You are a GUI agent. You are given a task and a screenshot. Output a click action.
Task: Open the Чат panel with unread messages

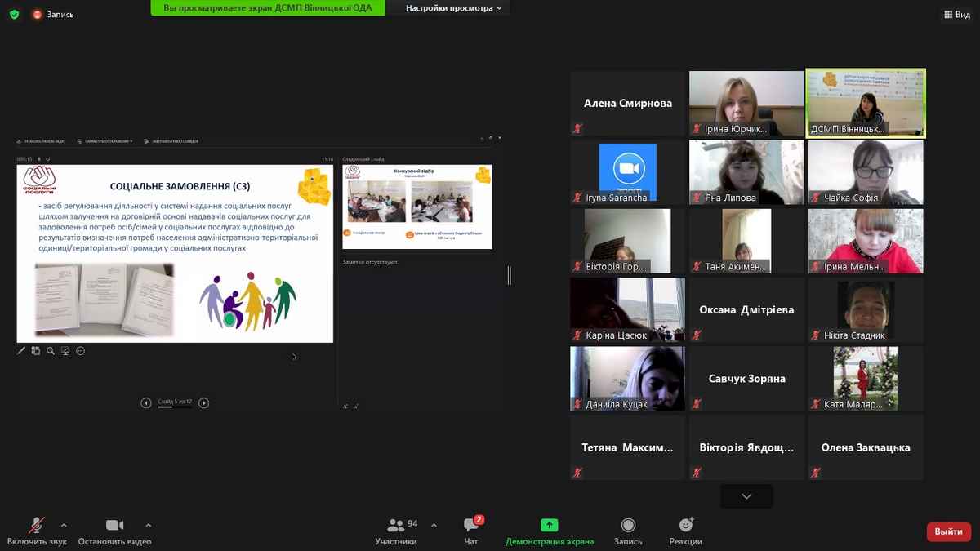tap(471, 531)
